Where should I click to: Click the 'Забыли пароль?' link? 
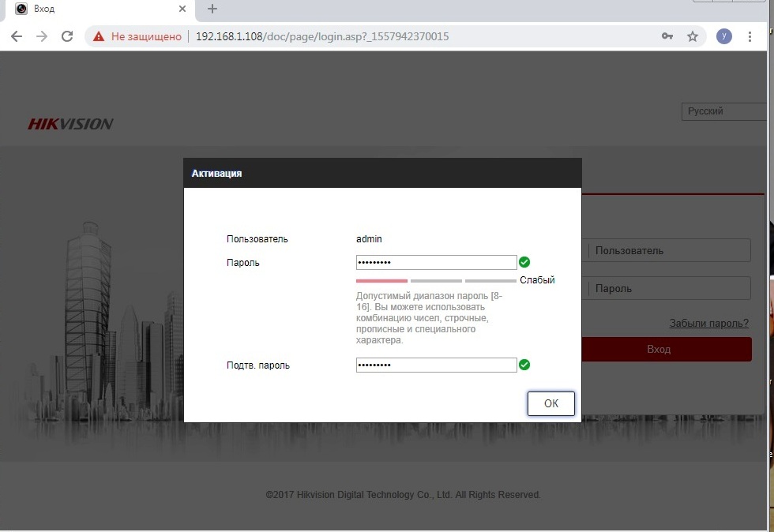coord(708,323)
